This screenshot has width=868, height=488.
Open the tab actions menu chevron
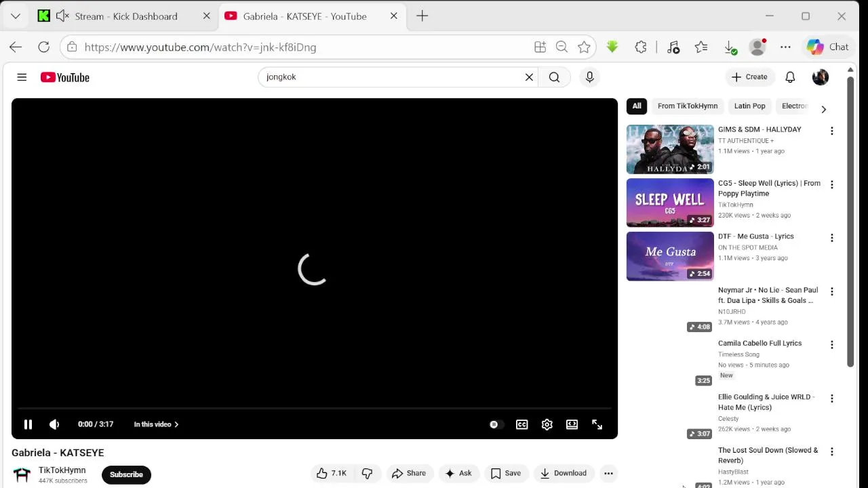coord(16,16)
